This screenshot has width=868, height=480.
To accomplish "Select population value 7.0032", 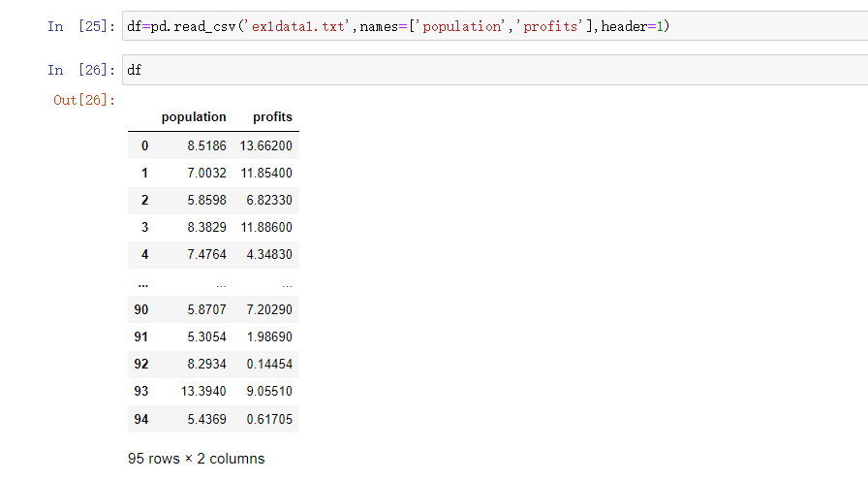I will (x=206, y=173).
